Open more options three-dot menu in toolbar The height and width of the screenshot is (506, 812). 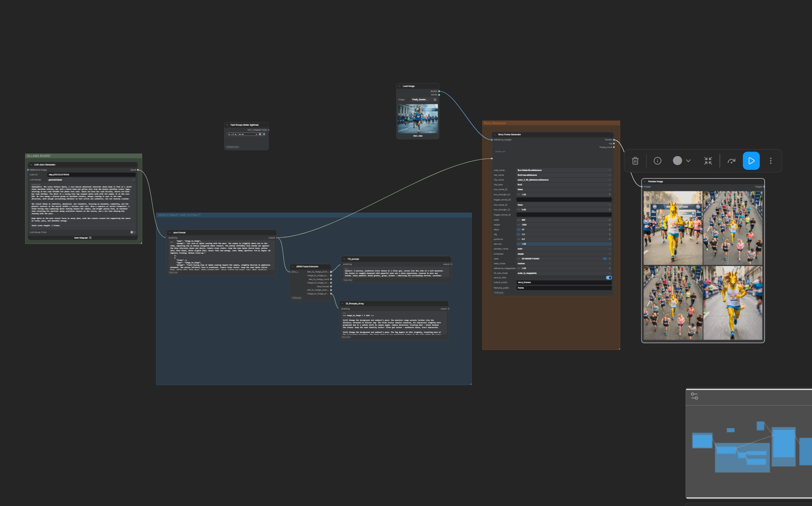[x=770, y=161]
